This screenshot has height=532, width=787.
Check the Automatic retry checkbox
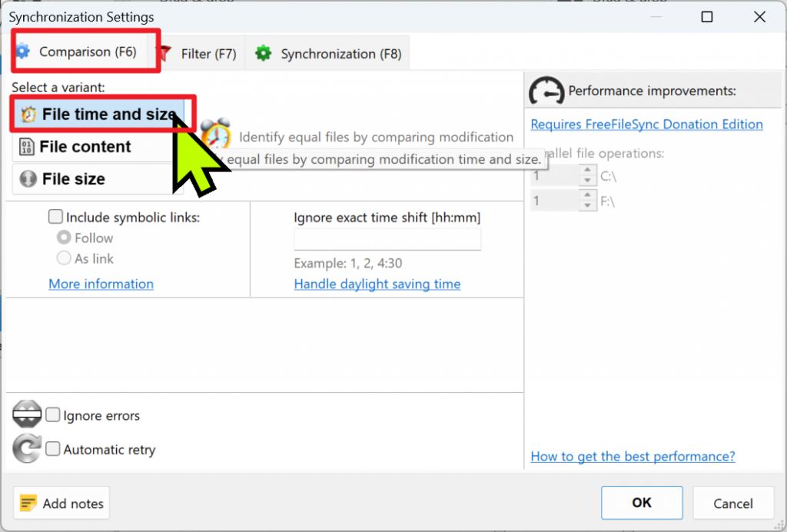click(x=52, y=448)
